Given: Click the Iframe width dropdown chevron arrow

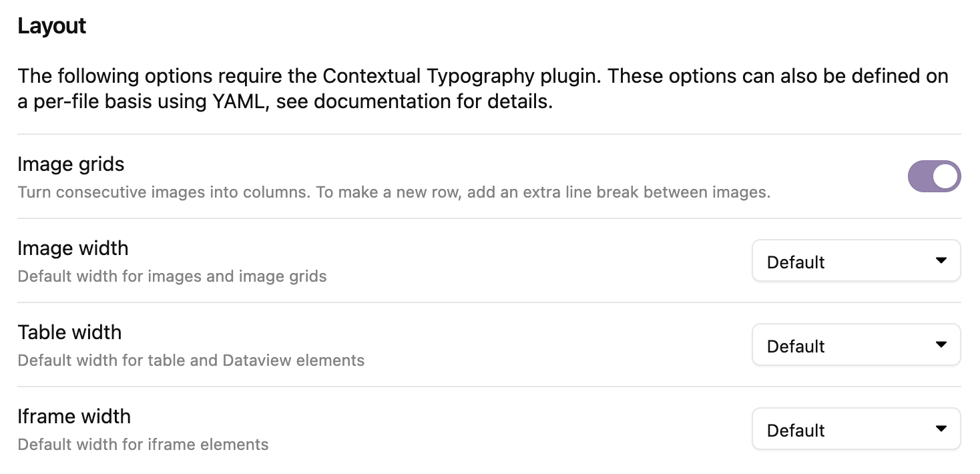Looking at the screenshot, I should pyautogui.click(x=941, y=429).
